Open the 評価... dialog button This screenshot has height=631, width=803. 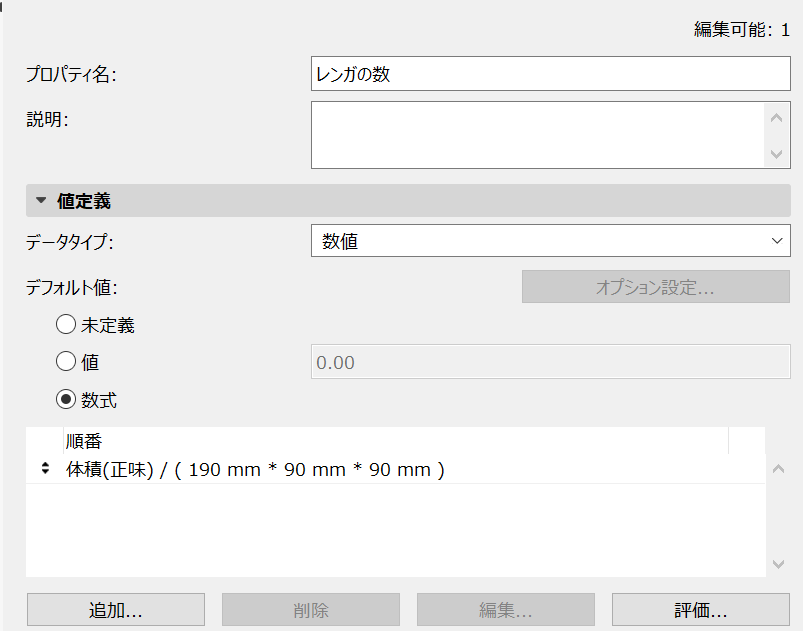point(700,610)
